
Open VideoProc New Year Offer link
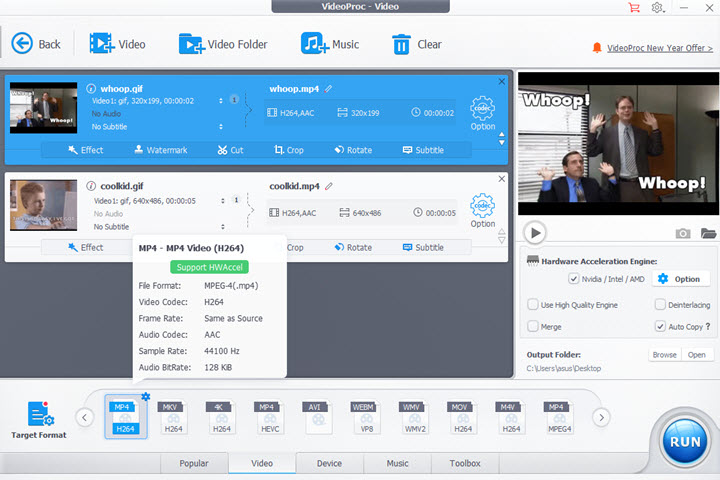(x=659, y=48)
